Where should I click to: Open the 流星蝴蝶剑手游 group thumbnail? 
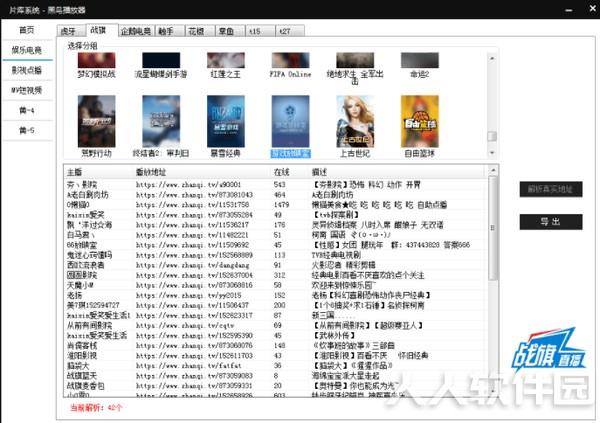(161, 60)
